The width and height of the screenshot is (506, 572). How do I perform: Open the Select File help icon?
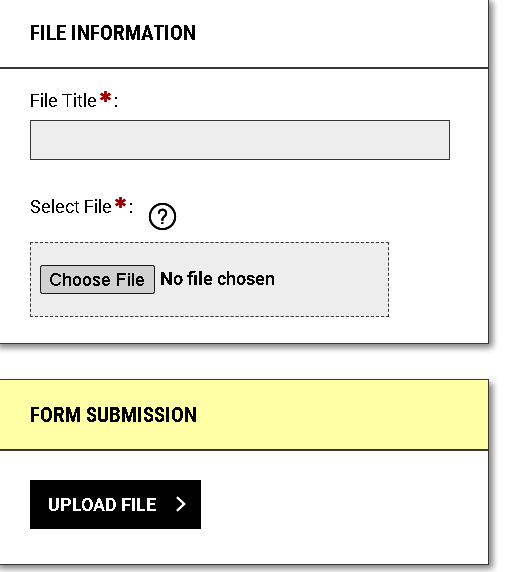[x=162, y=216]
